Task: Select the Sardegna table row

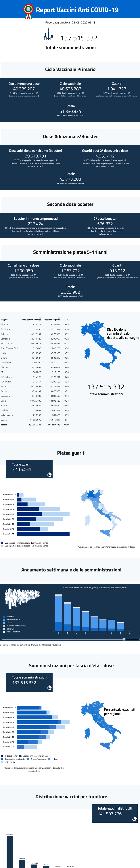Action: tap(35, 396)
